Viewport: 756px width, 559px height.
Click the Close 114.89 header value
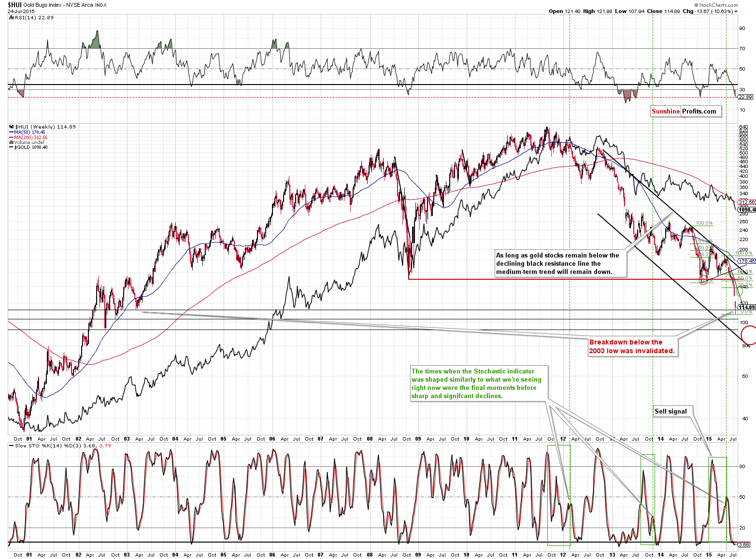664,11
